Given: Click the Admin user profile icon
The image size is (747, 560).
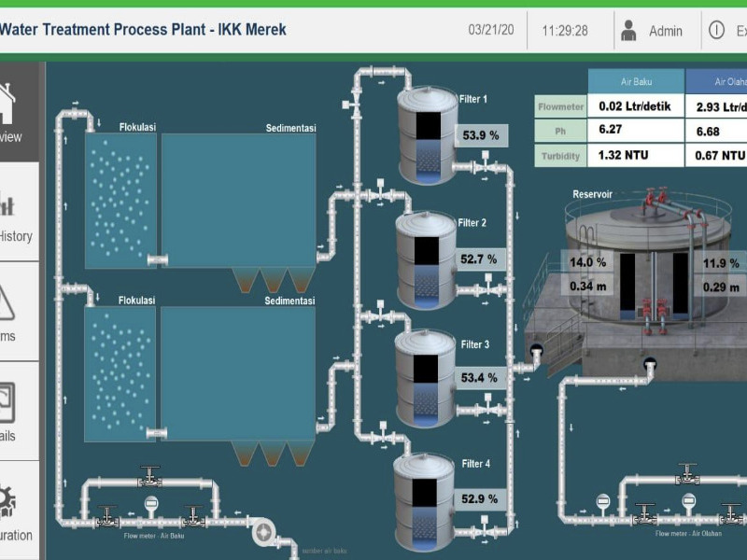Looking at the screenshot, I should tap(628, 31).
